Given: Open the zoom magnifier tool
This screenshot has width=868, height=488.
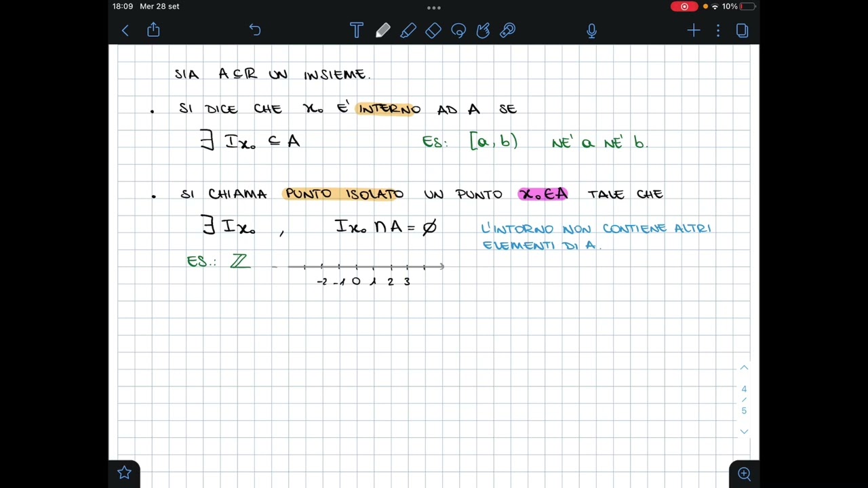Looking at the screenshot, I should tap(744, 474).
